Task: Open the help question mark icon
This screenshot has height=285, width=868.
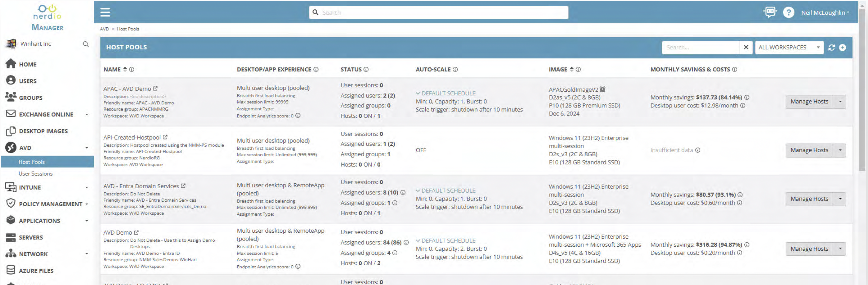Action: (789, 12)
